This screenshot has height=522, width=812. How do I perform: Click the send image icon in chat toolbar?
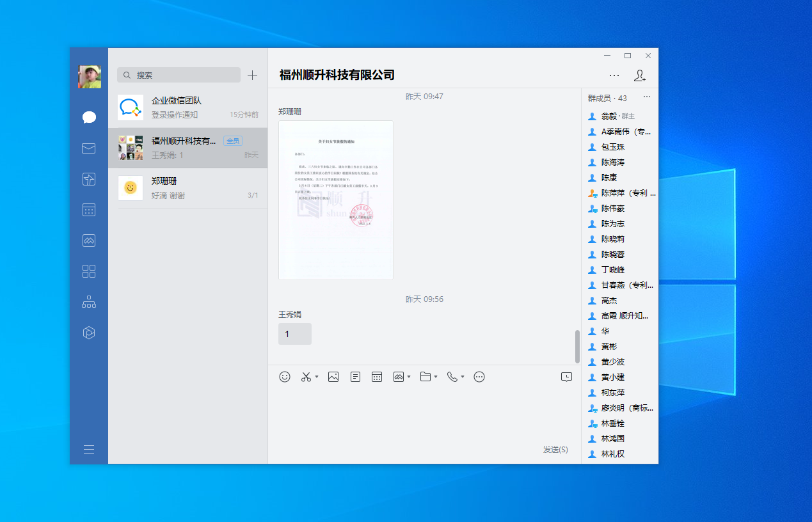click(333, 377)
